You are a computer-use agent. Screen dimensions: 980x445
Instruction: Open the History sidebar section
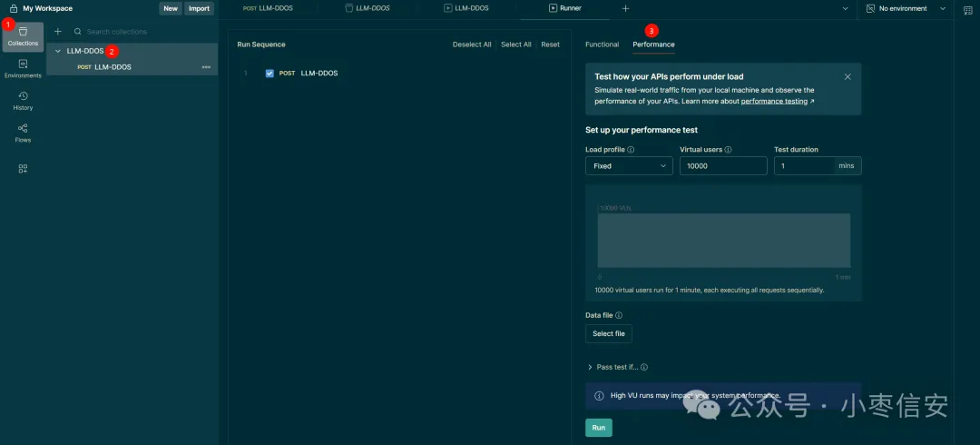[23, 101]
